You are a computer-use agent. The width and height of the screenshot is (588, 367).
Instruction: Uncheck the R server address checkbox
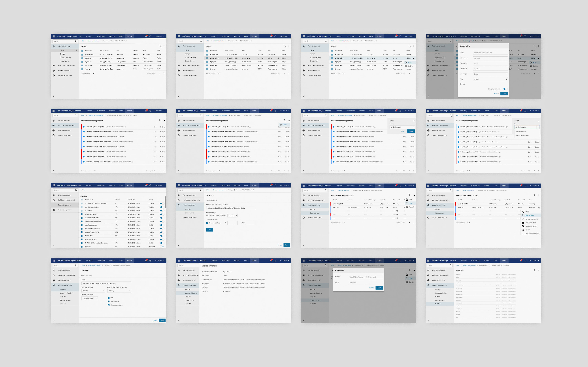pos(207,223)
